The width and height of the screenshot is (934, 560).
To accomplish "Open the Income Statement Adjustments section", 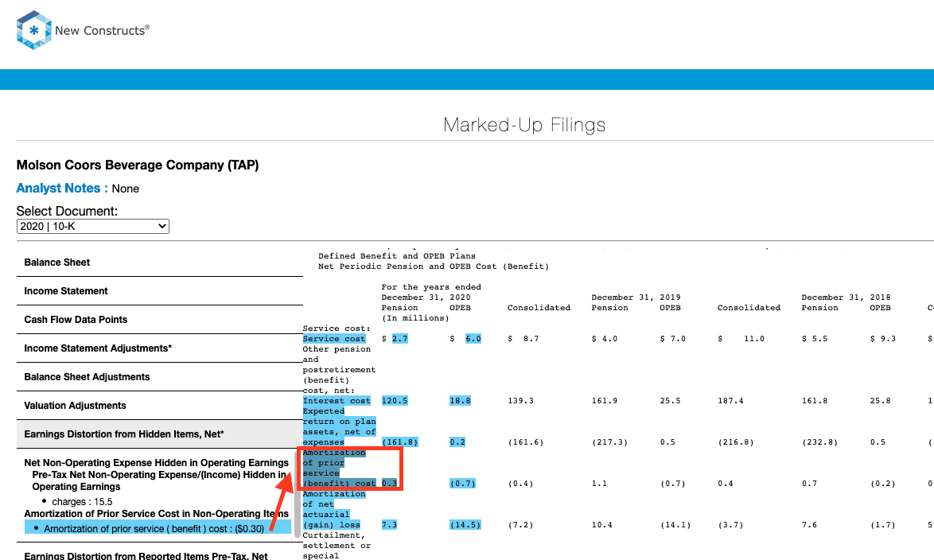I will 160,348.
